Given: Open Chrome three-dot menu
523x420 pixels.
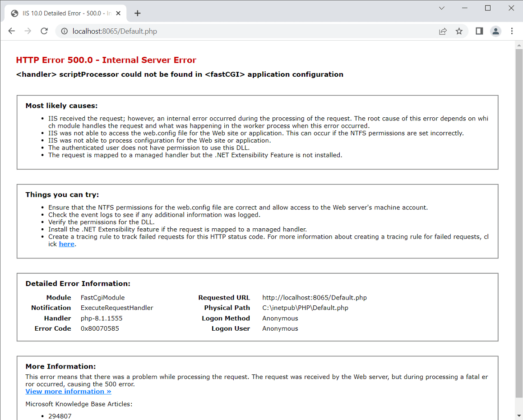Looking at the screenshot, I should (x=512, y=31).
